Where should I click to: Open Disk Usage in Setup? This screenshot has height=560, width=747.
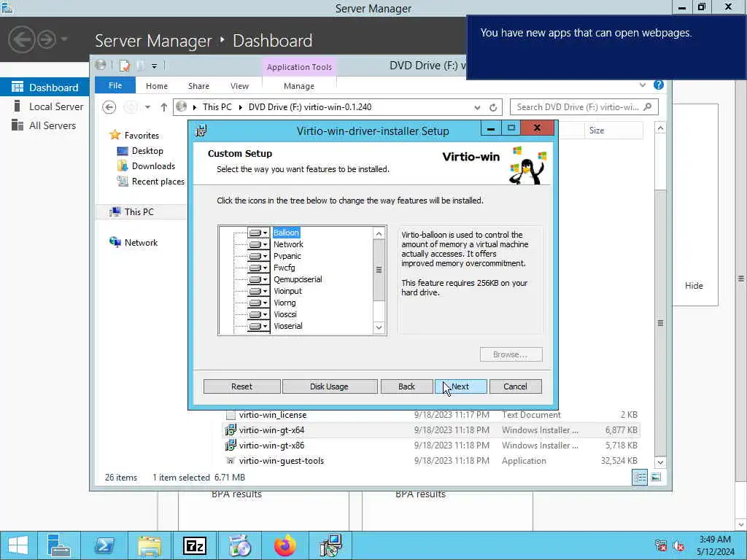point(329,386)
